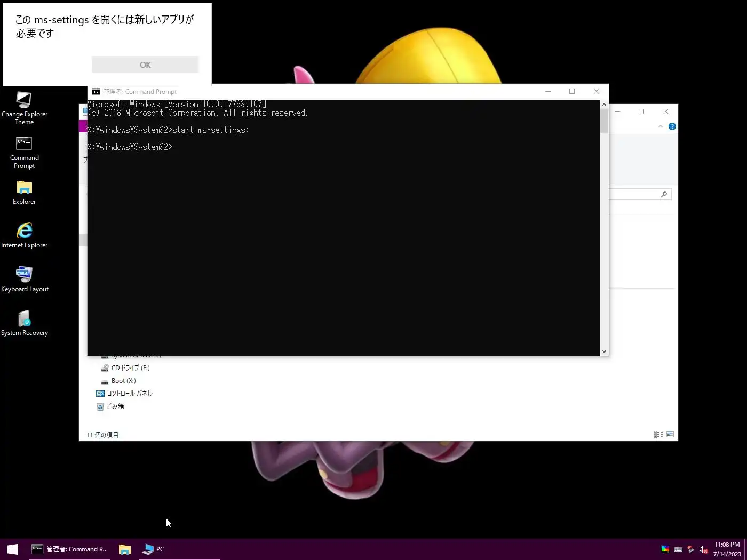Switch to the PC taskbar window
This screenshot has height=560, width=747.
pyautogui.click(x=179, y=549)
